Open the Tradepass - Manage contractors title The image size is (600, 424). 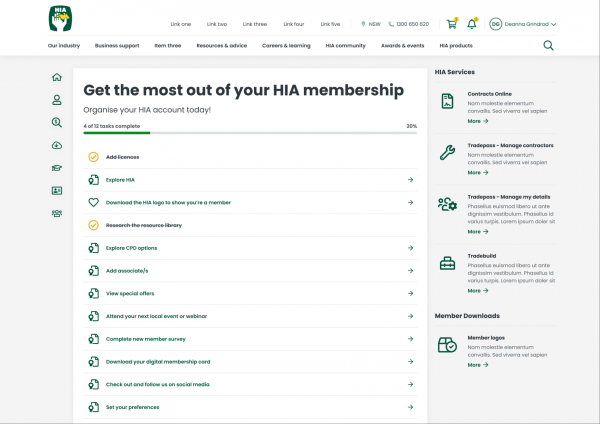(x=510, y=145)
